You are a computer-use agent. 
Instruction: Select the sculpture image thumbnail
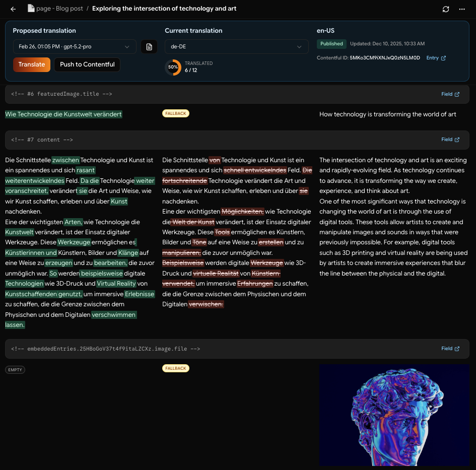coord(394,415)
